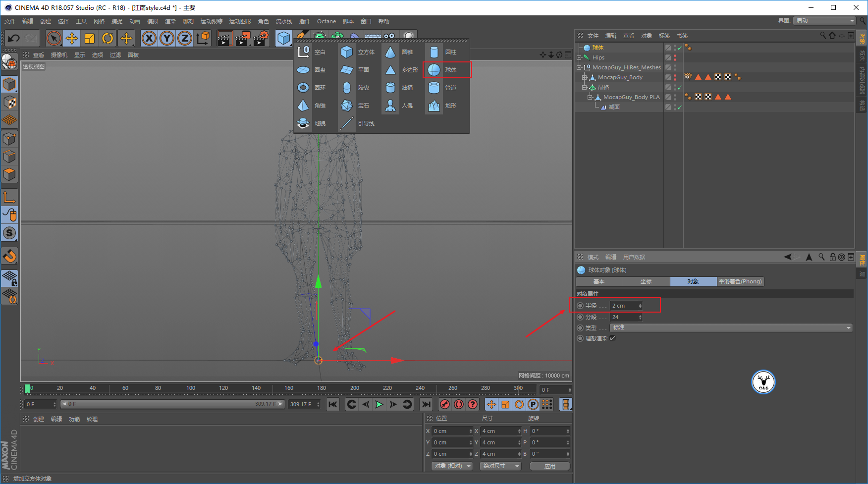Open render settings clapperboard with gear
868x484 pixels.
pos(261,38)
